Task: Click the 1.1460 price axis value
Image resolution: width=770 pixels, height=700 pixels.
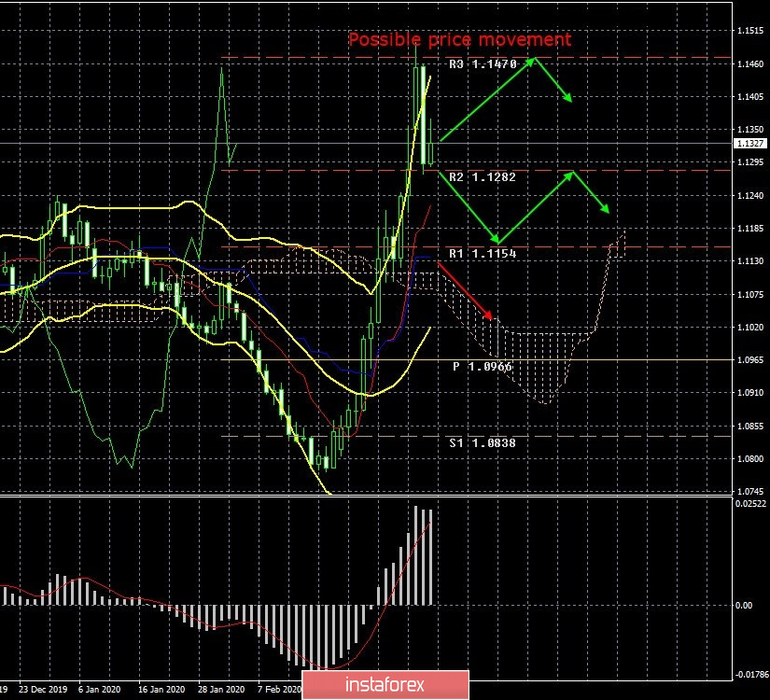Action: click(750, 63)
